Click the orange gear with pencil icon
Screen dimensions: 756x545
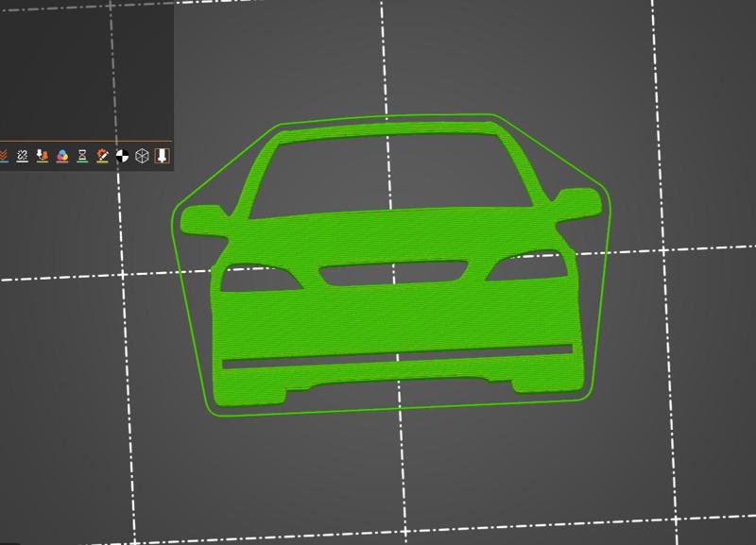[102, 155]
